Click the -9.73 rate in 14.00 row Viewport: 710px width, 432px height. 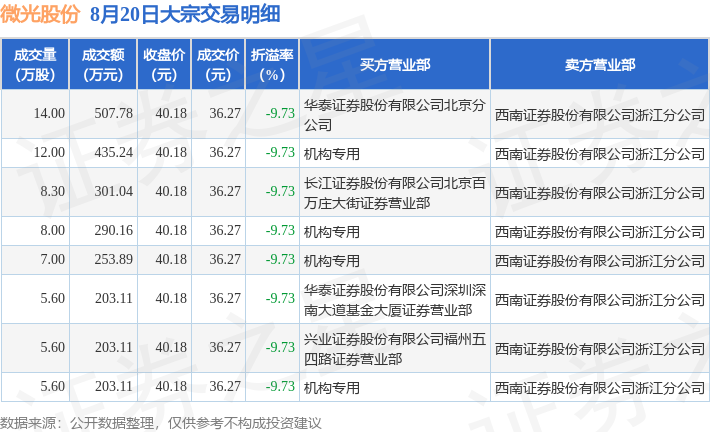point(280,113)
